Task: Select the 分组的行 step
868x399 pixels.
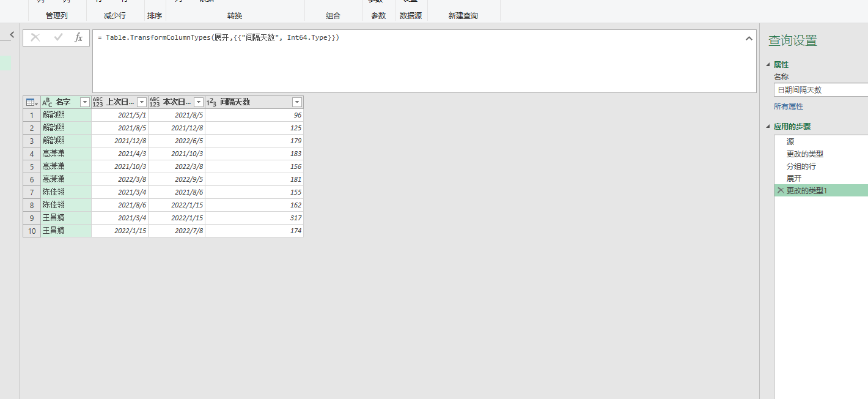Action: point(796,166)
